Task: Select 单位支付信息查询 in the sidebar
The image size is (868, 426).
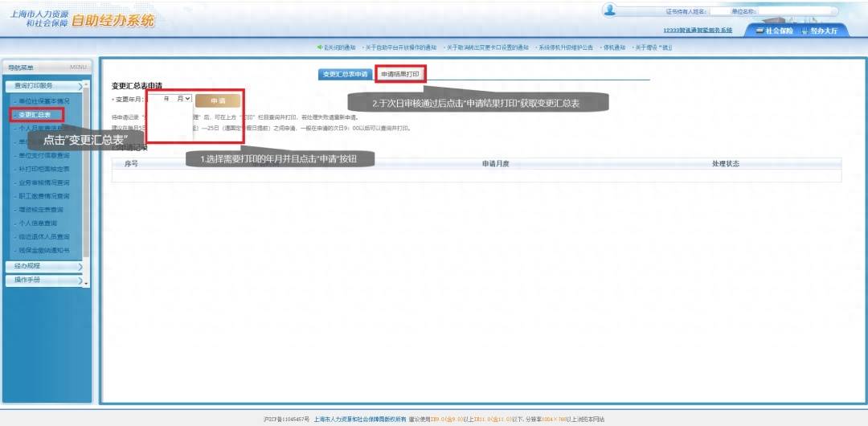Action: click(x=43, y=155)
